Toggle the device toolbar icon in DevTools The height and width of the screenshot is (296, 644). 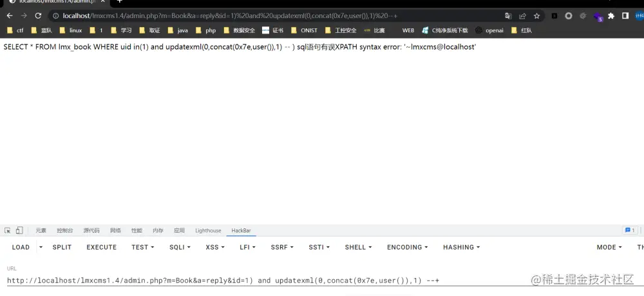click(x=19, y=231)
